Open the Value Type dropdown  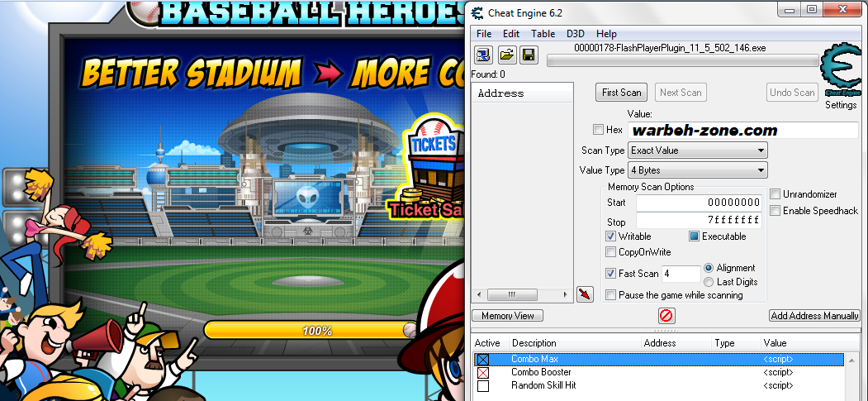(698, 170)
